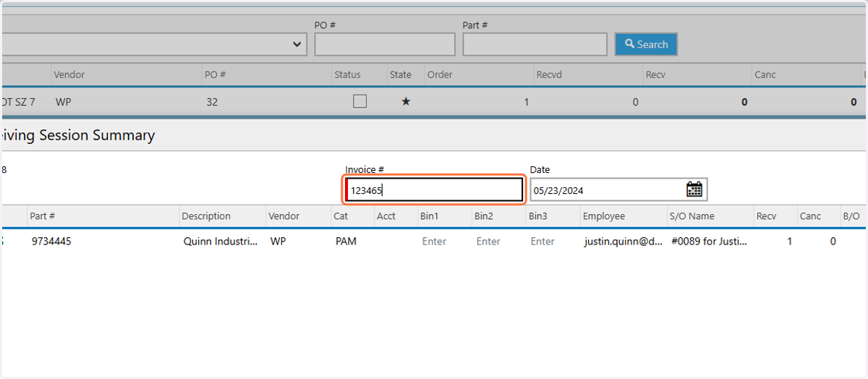Sort by the PO # column header
This screenshot has height=379, width=868.
(x=216, y=74)
